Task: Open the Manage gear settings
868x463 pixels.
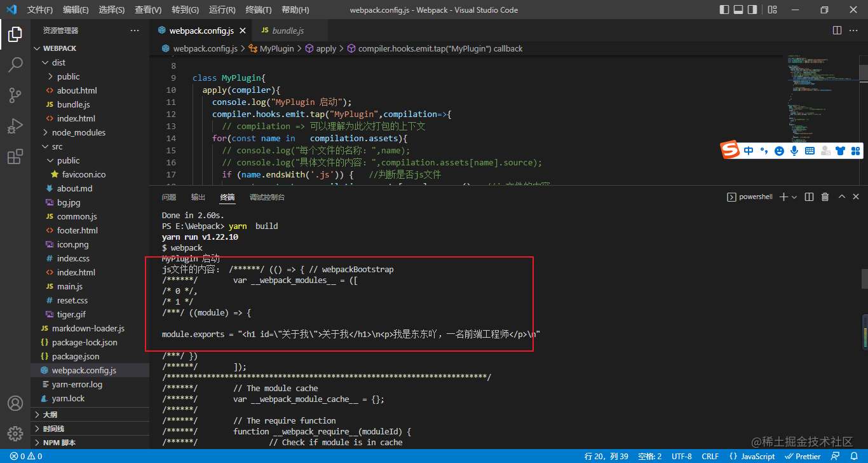Action: (x=15, y=434)
